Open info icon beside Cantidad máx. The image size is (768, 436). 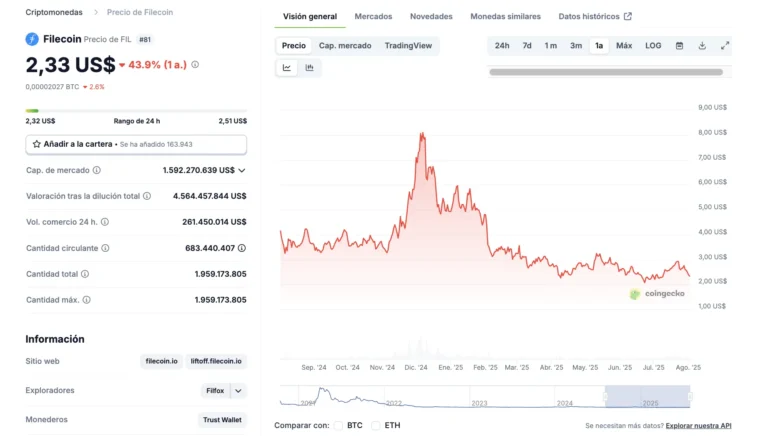(86, 300)
